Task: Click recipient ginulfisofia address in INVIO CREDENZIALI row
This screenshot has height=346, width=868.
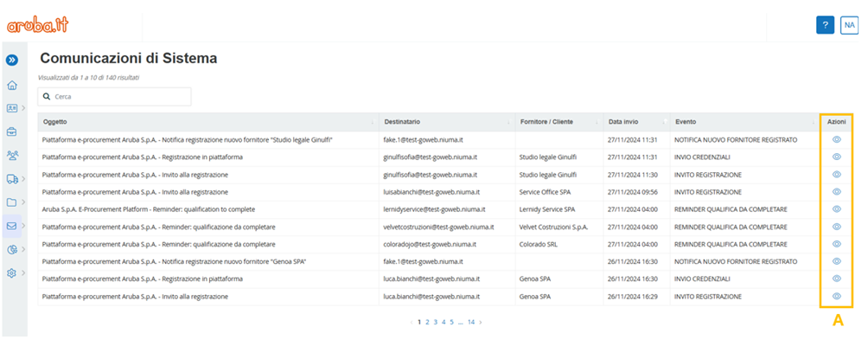Action: click(x=431, y=157)
